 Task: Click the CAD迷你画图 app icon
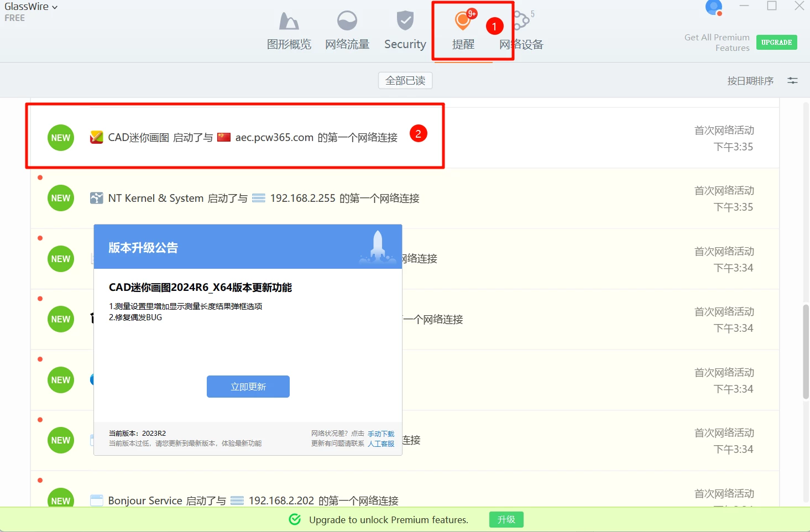[97, 137]
